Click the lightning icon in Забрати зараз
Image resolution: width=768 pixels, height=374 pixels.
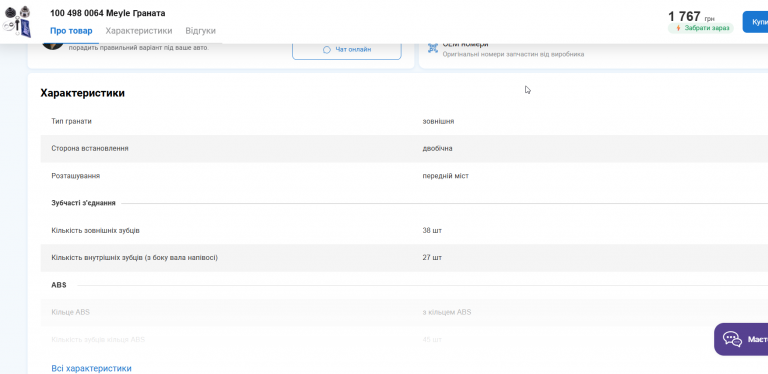(x=678, y=28)
